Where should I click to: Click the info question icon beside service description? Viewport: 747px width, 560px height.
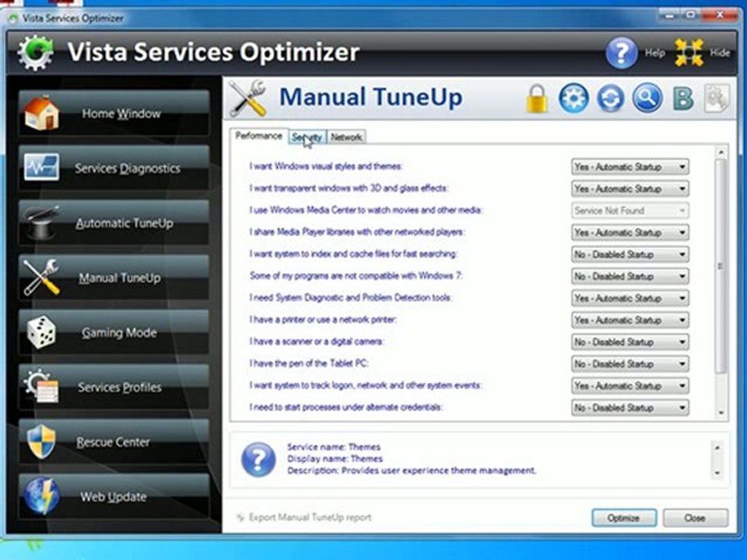tap(258, 460)
